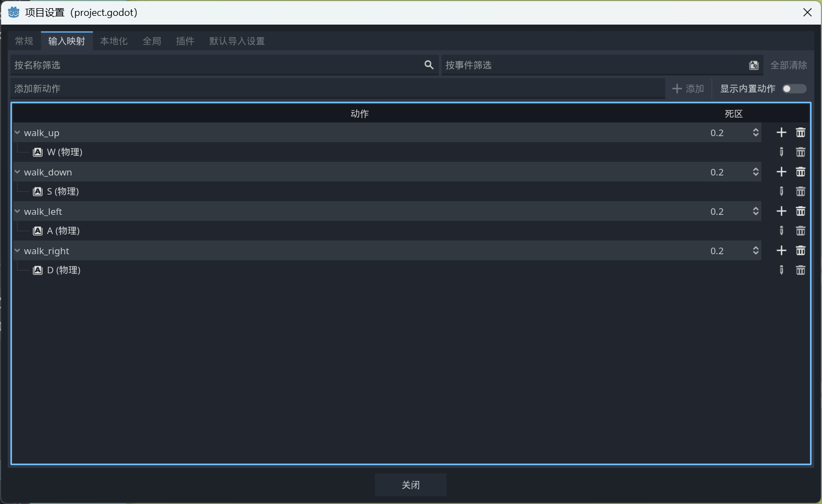Click the 全部清除 button
The image size is (822, 504).
(x=788, y=66)
